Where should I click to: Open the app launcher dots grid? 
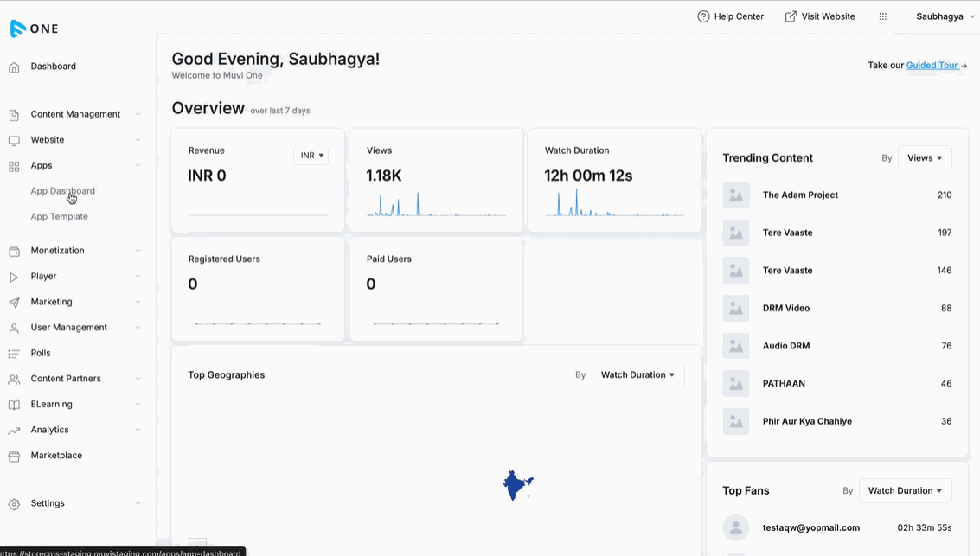(882, 16)
